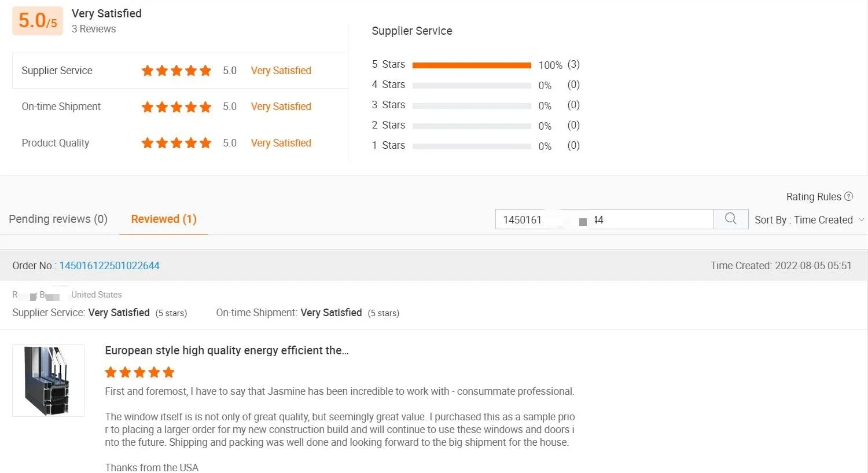Screen dimensions: 868x473
Task: Click the Supplier Service star rating
Action: tap(176, 71)
